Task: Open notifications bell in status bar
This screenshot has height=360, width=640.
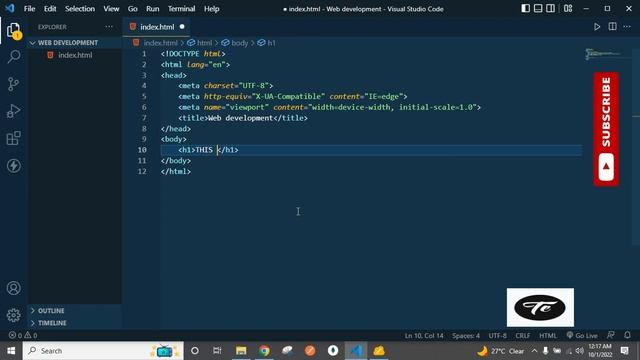Action: tap(627, 336)
